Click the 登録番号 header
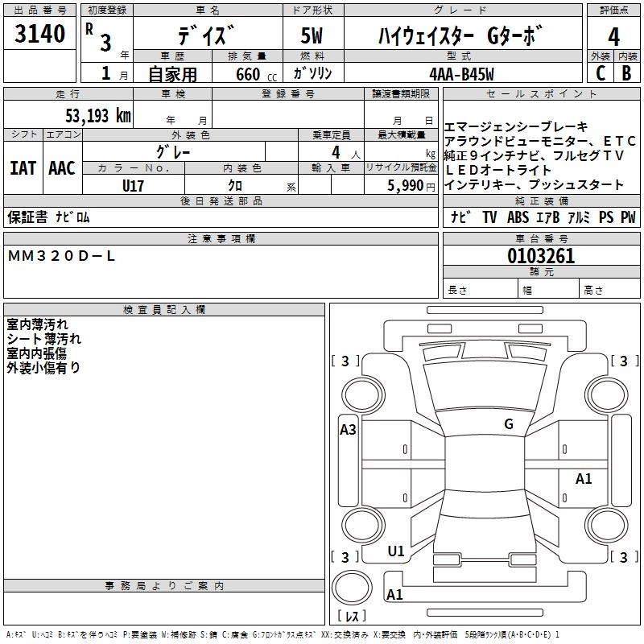Screen dimensions: 644x644 pos(288,93)
